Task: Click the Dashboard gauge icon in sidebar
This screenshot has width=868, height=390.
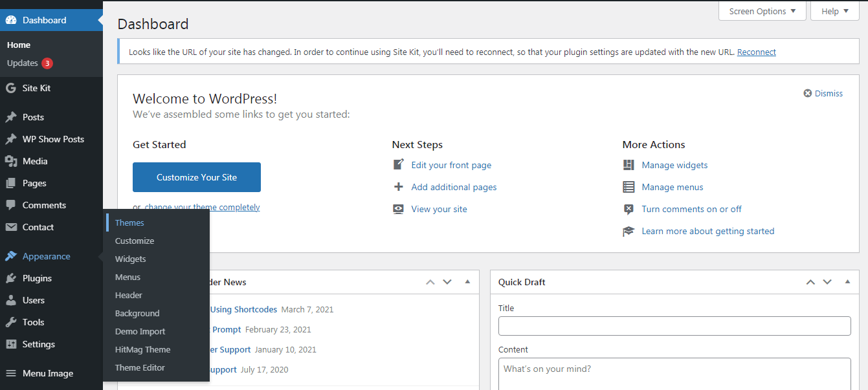Action: coord(11,20)
